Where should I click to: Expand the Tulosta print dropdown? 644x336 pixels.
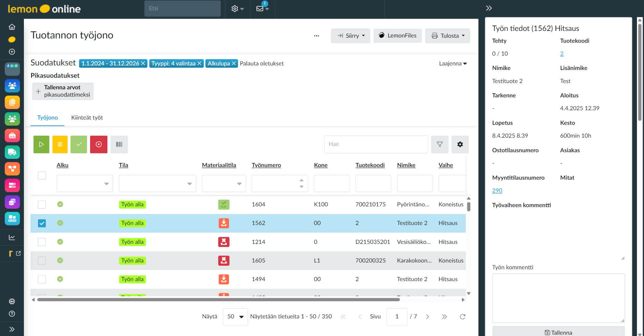tap(447, 36)
